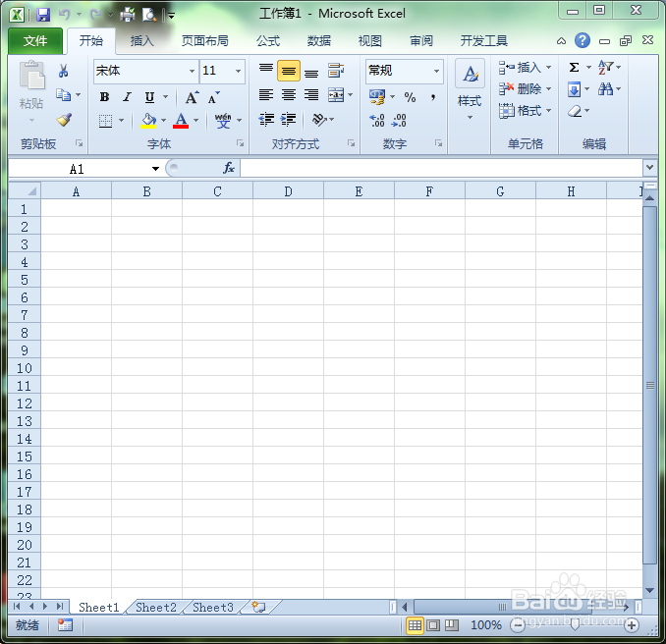Click macro record icon in status bar
The width and height of the screenshot is (666, 644).
pos(65,625)
